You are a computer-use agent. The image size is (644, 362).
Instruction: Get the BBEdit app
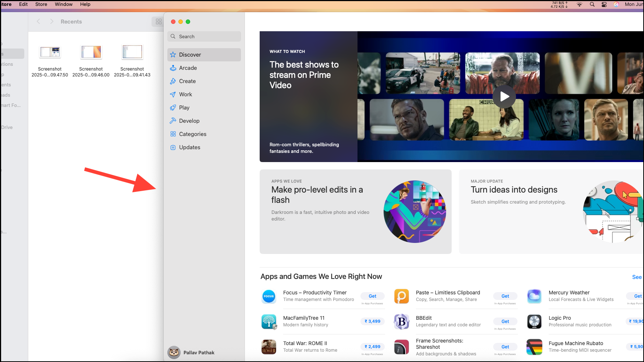(x=505, y=322)
